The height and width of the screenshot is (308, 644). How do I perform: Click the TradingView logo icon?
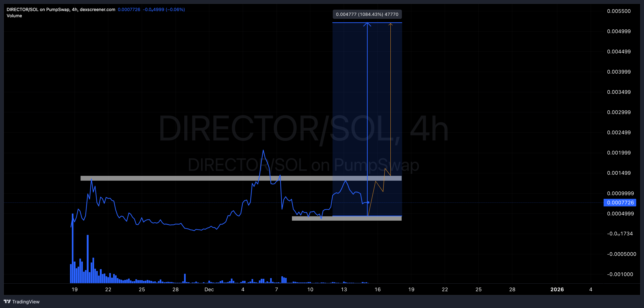coord(7,302)
